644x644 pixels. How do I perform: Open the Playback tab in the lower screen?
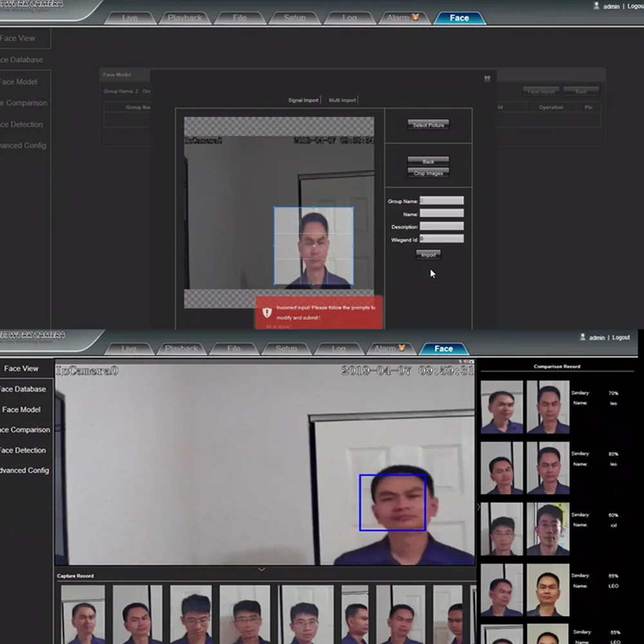point(182,348)
